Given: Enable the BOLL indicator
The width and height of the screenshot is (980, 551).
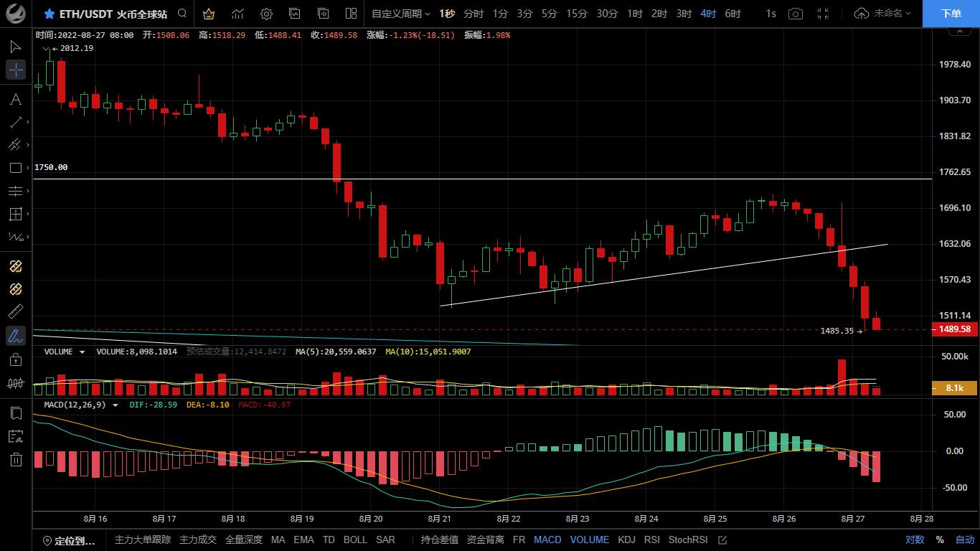Looking at the screenshot, I should coord(355,540).
